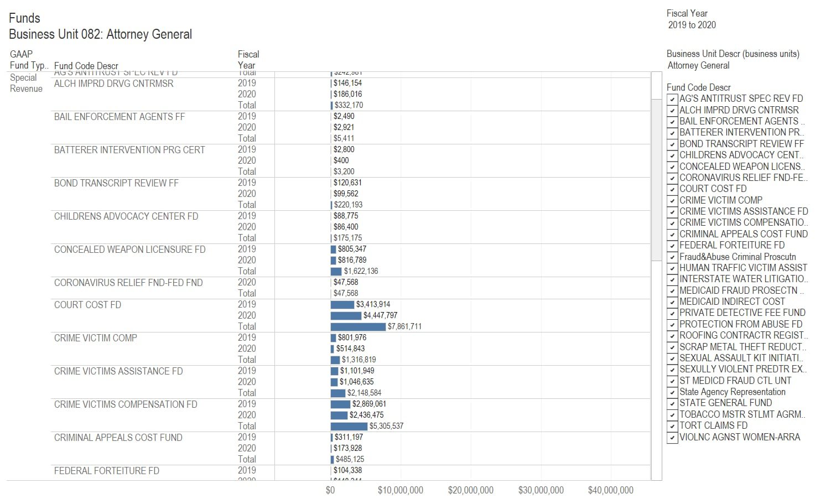Open the Fiscal Year 2019 to 2020 filter
The height and width of the screenshot is (504, 815).
(x=692, y=25)
